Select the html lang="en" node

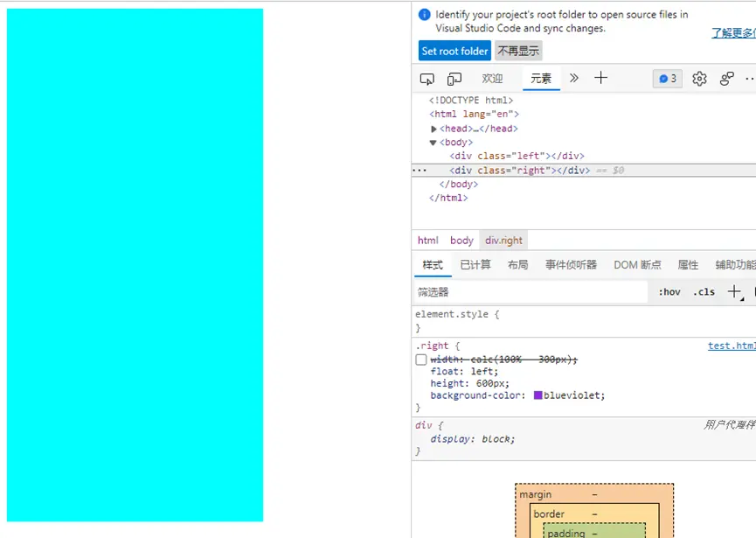[474, 115]
